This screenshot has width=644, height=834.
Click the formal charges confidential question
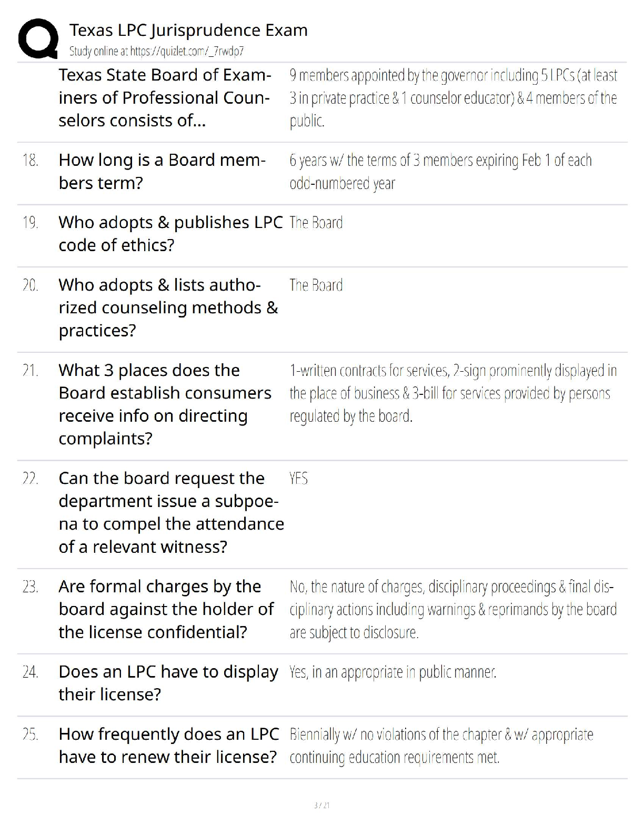(166, 609)
